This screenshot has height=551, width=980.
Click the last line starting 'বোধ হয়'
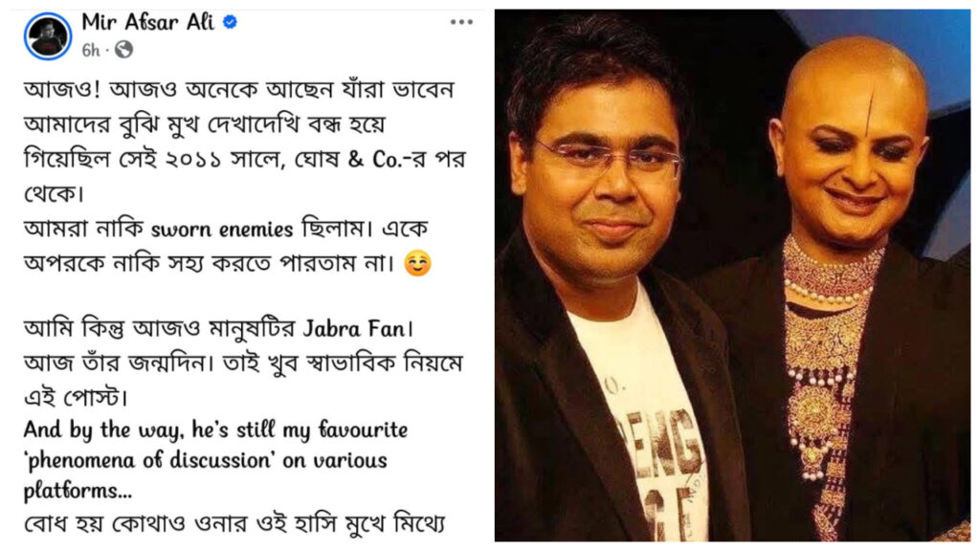click(234, 523)
